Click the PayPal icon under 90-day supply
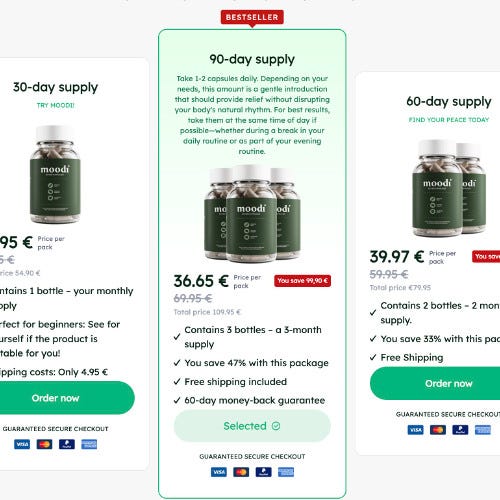The width and height of the screenshot is (500, 500). click(x=264, y=472)
